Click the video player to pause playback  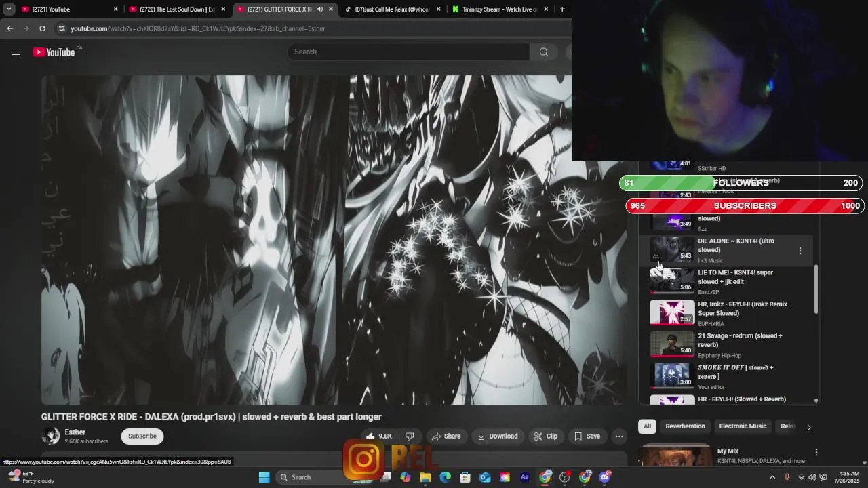pyautogui.click(x=334, y=240)
